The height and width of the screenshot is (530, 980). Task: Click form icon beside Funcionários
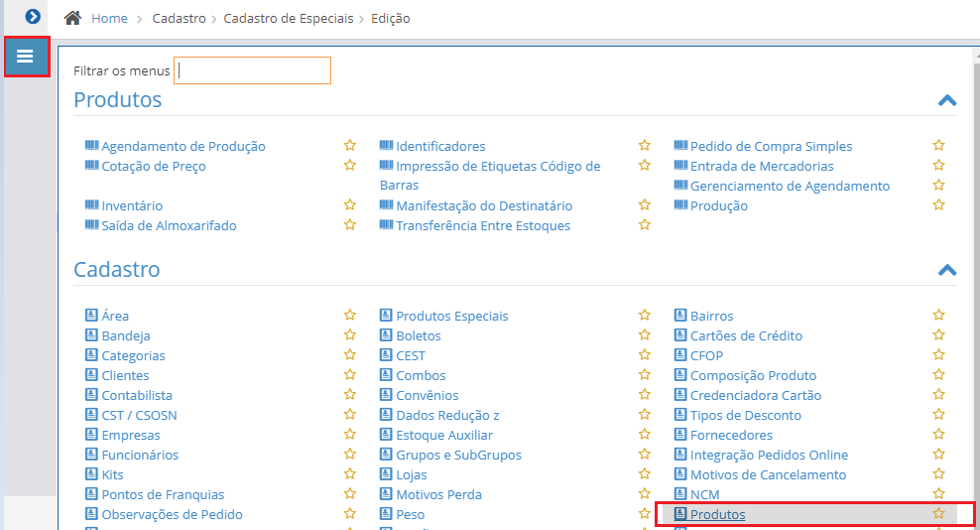point(91,455)
